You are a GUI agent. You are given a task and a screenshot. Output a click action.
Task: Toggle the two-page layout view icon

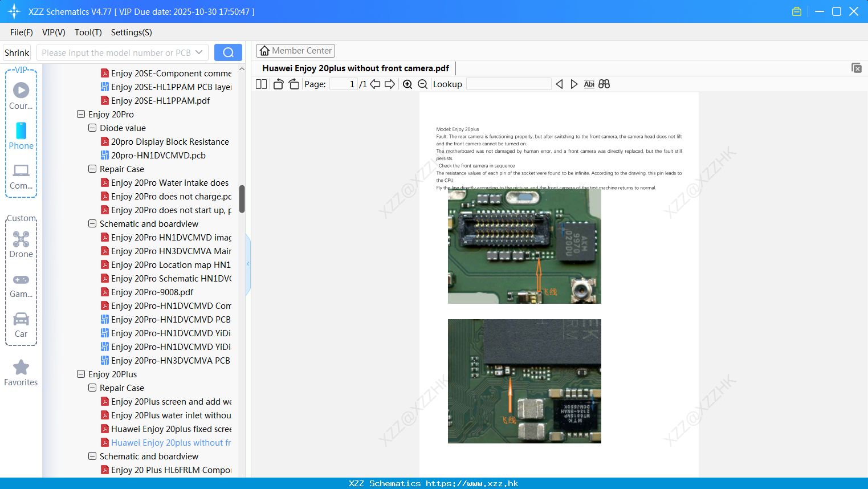click(261, 84)
